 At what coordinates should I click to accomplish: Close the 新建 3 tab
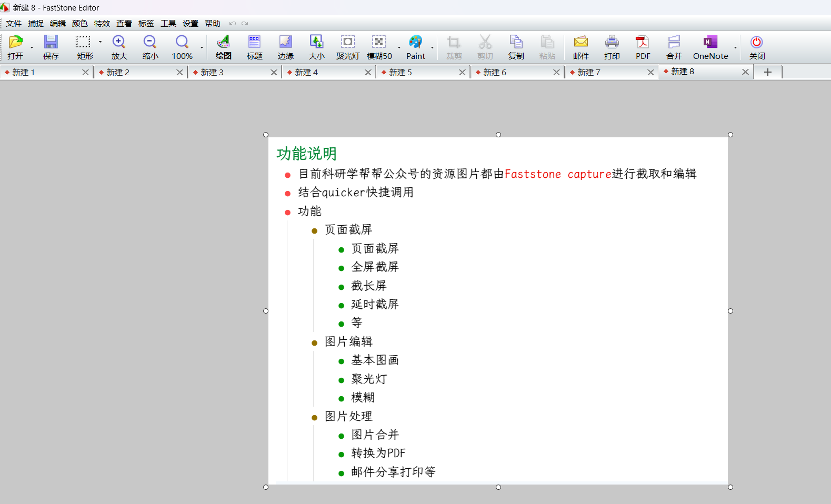pyautogui.click(x=274, y=73)
